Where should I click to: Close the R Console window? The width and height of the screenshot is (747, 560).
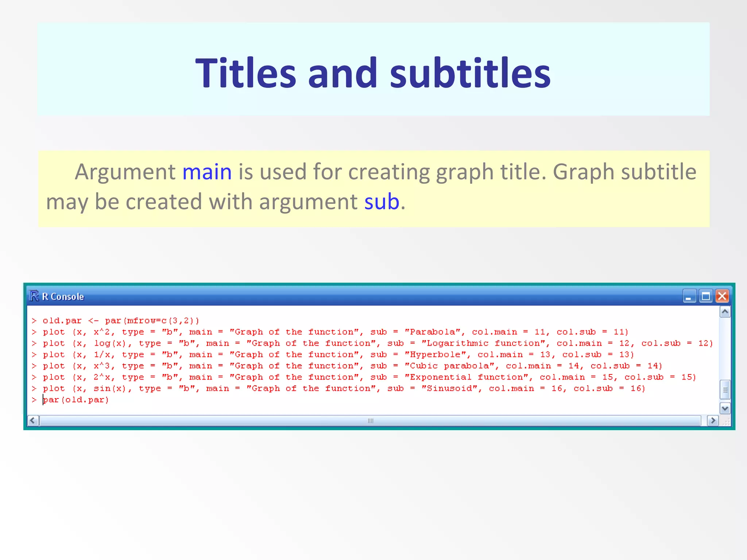pos(722,296)
